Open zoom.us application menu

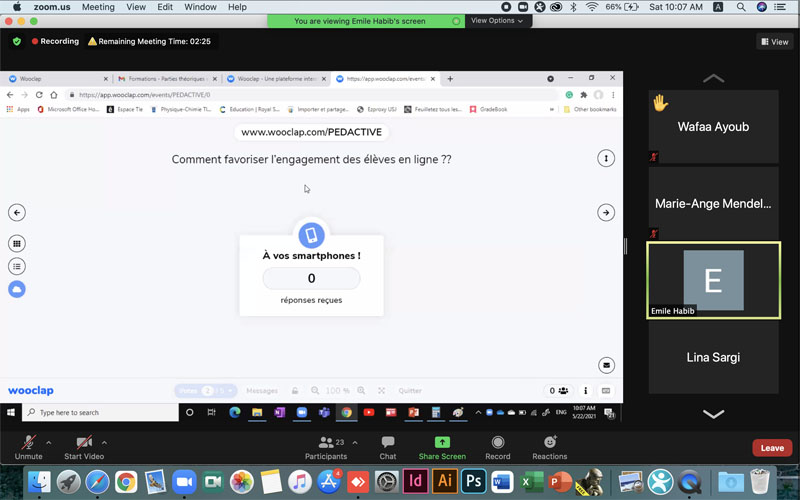pos(52,7)
